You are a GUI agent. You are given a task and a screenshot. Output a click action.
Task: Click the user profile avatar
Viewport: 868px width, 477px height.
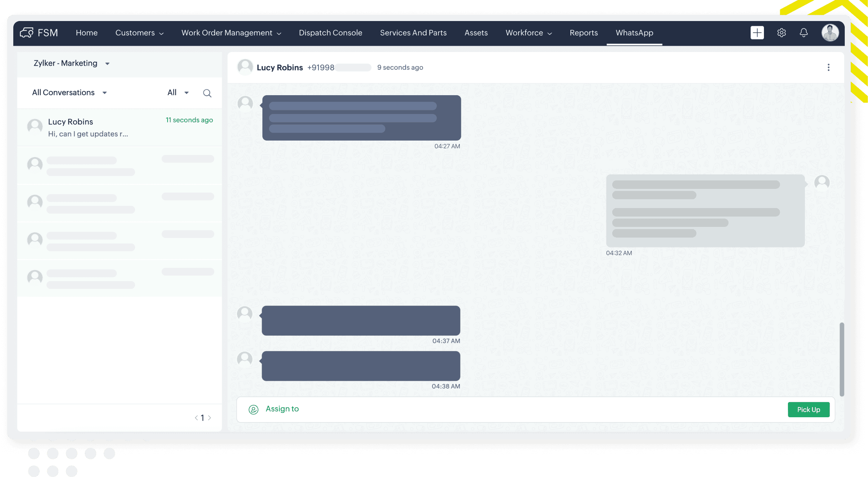830,32
